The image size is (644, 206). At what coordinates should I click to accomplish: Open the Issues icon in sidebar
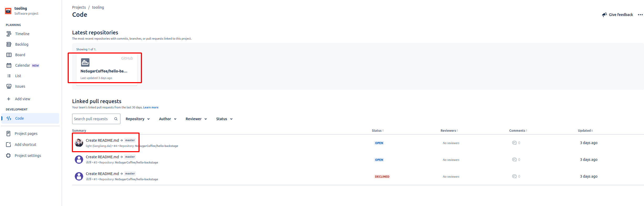click(x=9, y=86)
